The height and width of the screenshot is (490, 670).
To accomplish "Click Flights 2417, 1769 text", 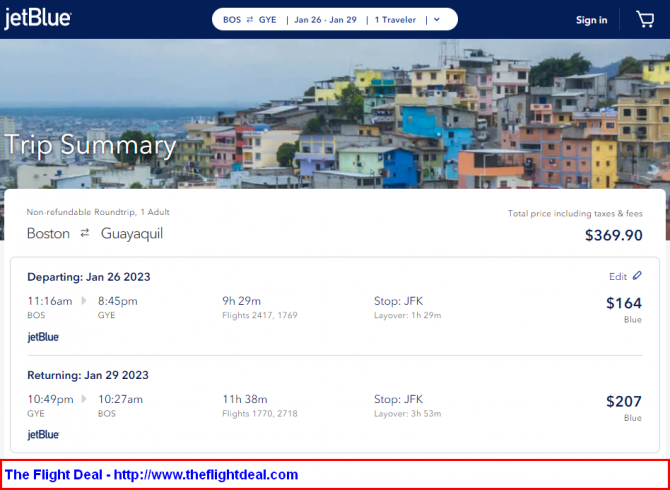I will click(260, 316).
